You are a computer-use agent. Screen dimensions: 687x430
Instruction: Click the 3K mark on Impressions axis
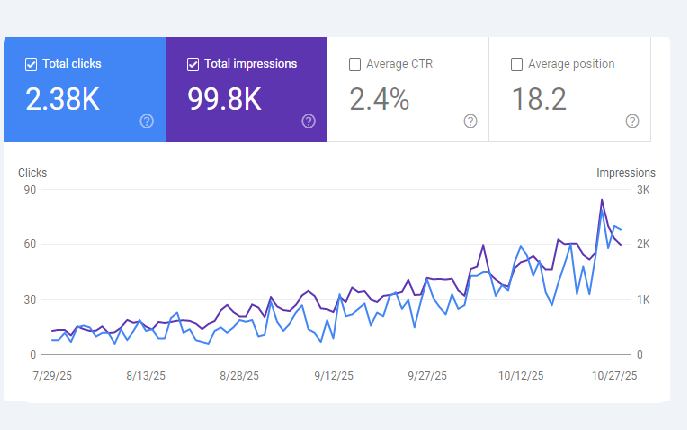coord(643,190)
